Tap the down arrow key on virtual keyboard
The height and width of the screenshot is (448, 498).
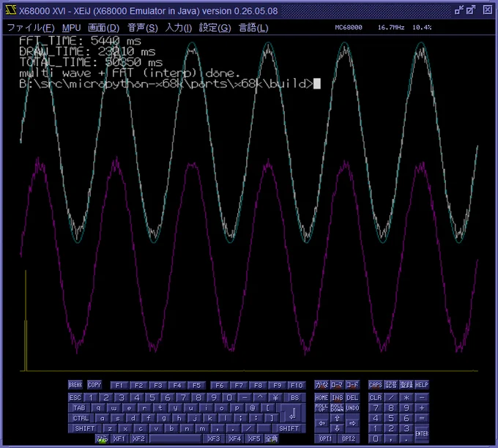pos(337,428)
